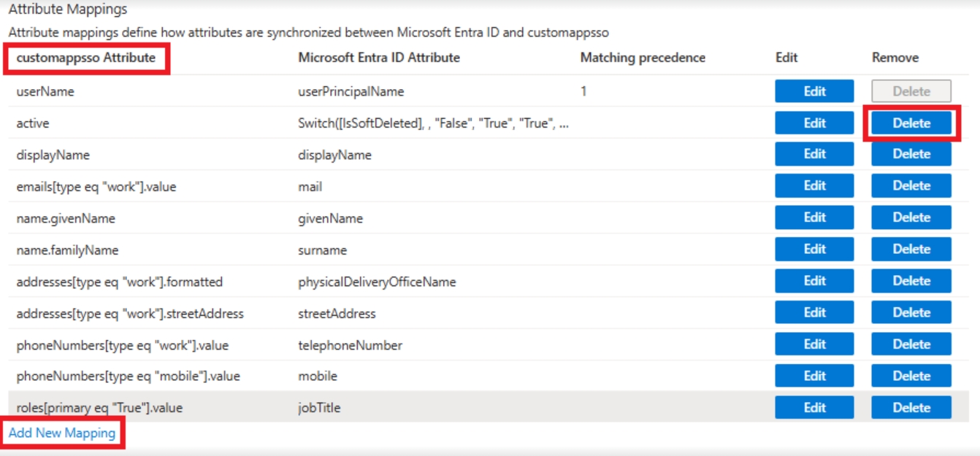The image size is (980, 456).
Task: Click the Attribute Mappings section heading
Action: (68, 10)
